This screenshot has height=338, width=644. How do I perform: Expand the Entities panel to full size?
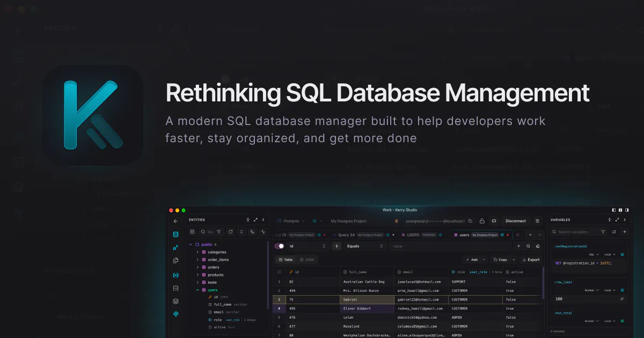pyautogui.click(x=255, y=219)
